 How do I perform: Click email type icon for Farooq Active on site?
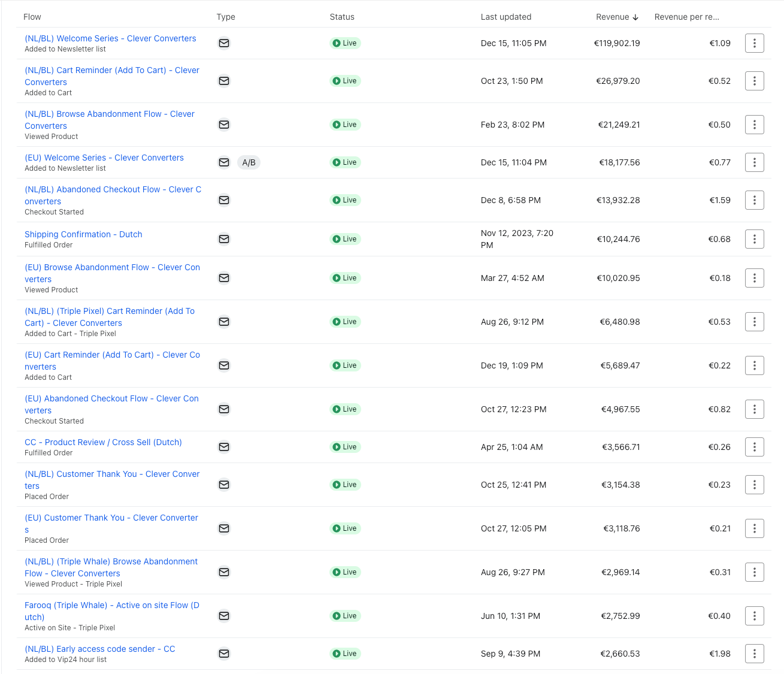click(x=224, y=616)
